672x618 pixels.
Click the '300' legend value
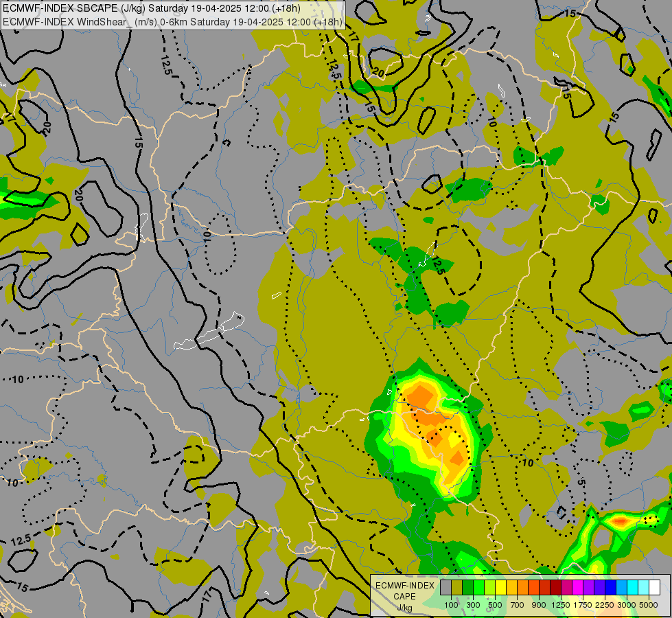point(473,605)
